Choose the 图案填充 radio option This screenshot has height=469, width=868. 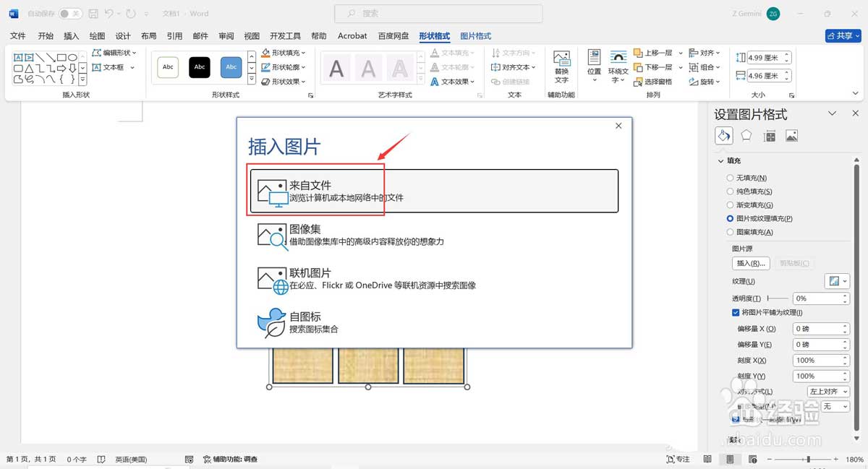(729, 232)
